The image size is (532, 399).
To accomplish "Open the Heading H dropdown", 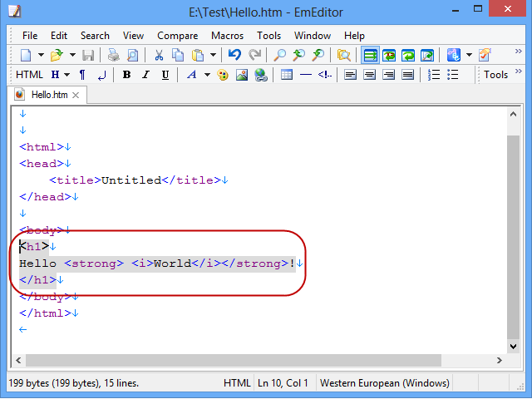I will coord(66,75).
